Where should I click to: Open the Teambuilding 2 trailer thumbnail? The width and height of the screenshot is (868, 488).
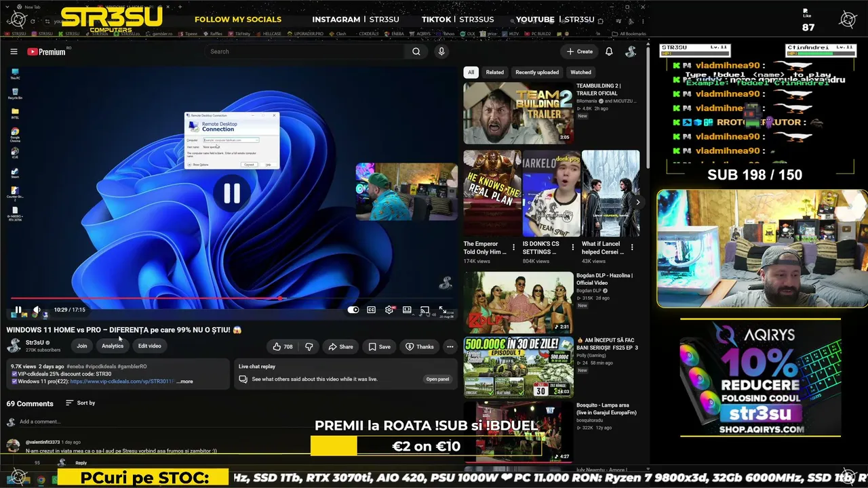[518, 113]
